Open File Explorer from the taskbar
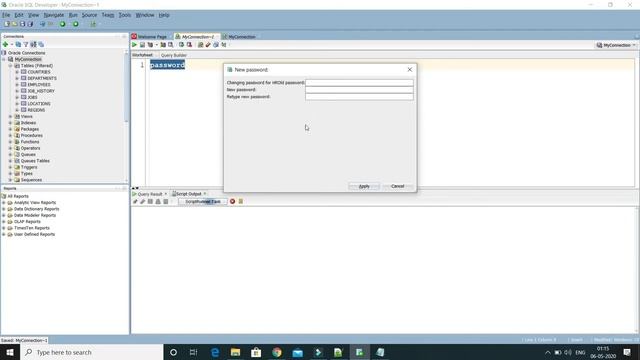 click(236, 352)
